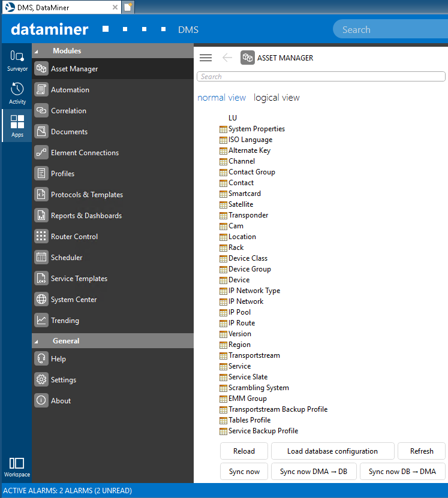
Task: Select the IP Pool table
Action: [x=239, y=312]
